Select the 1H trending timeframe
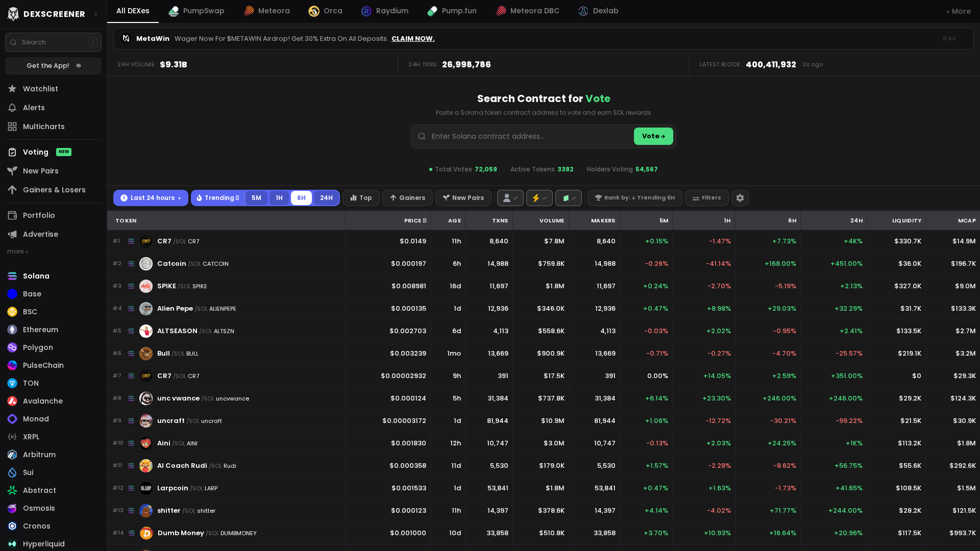The height and width of the screenshot is (551, 980). (279, 198)
